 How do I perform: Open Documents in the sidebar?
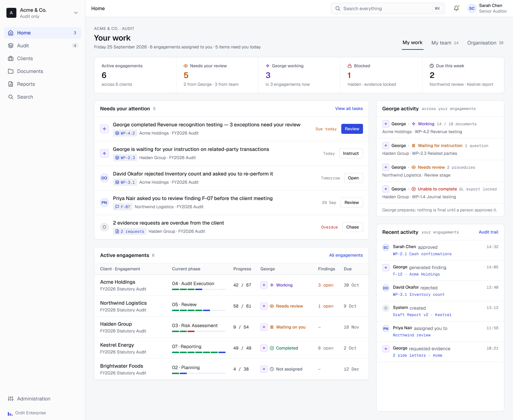[x=43, y=71]
